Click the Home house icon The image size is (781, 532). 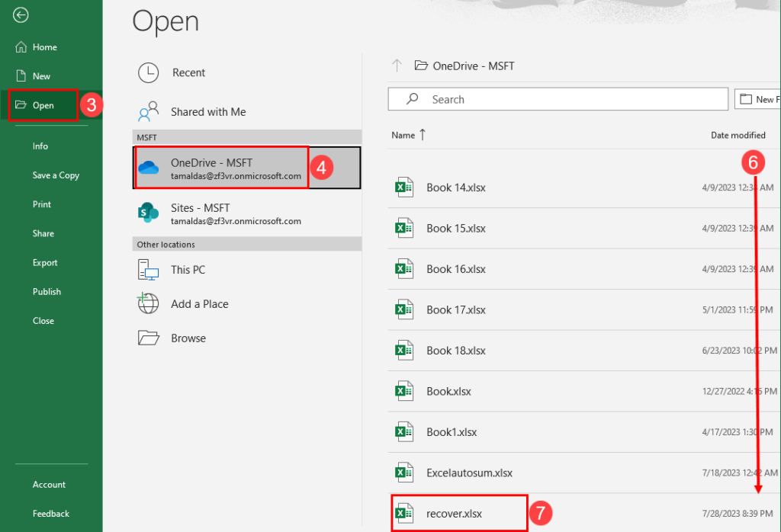click(x=21, y=47)
